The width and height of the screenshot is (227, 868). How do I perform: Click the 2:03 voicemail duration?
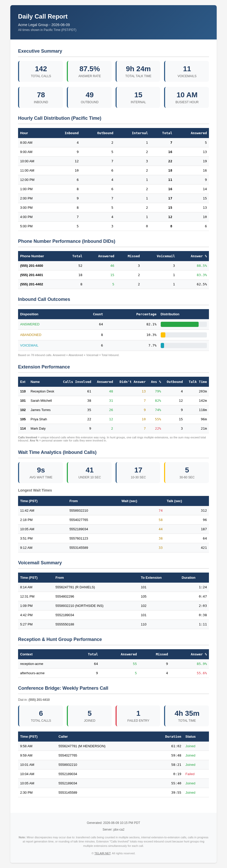[203, 606]
